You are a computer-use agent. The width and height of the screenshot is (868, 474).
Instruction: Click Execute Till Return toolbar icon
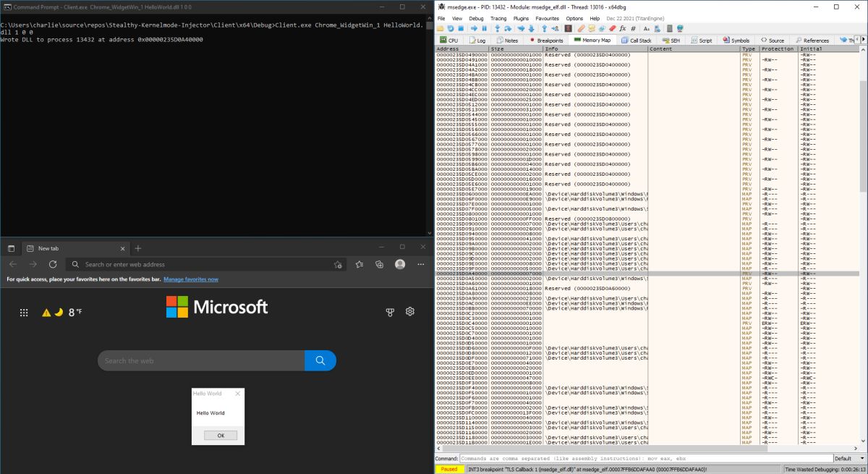point(544,28)
